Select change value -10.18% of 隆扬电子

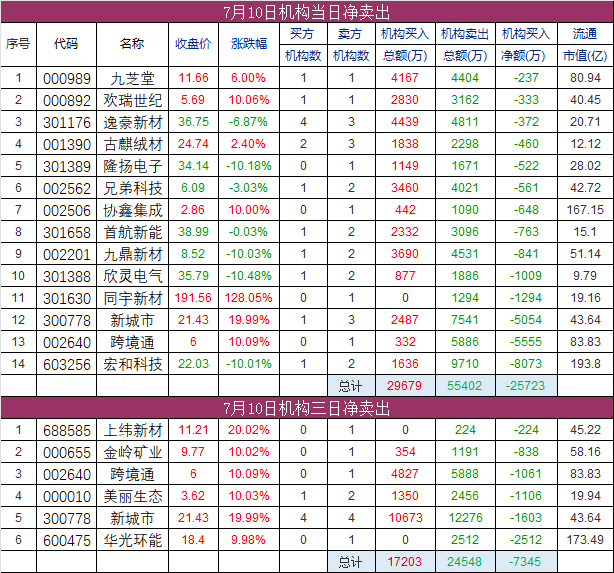pos(249,166)
